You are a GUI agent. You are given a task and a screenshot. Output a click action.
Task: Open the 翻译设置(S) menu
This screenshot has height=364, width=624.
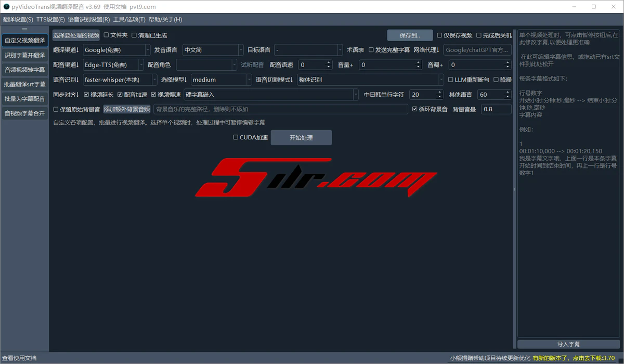point(18,20)
